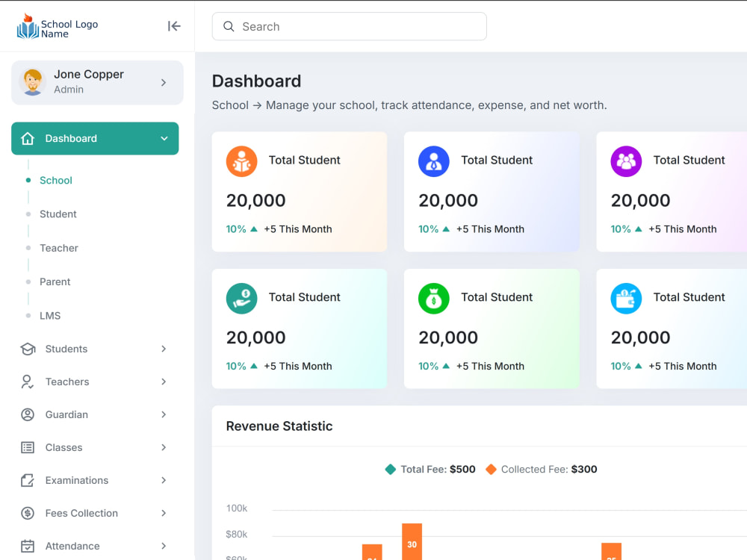
Task: Click inside the Search input field
Action: tap(349, 27)
